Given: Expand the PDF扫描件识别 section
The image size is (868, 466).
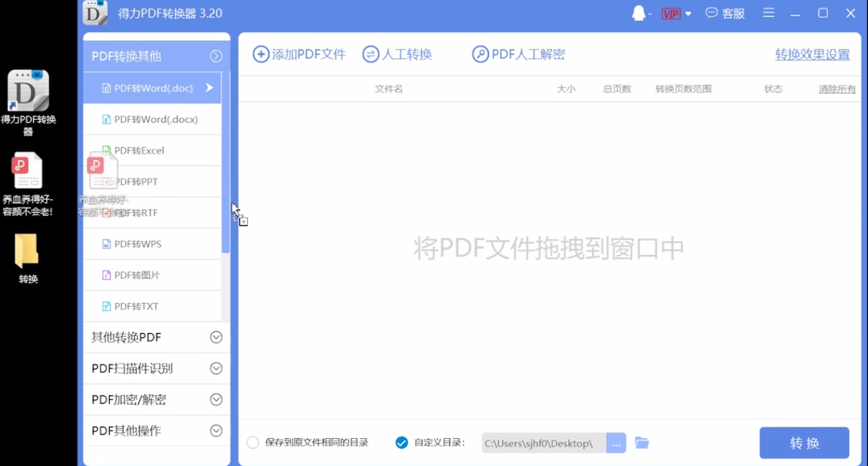Looking at the screenshot, I should (216, 368).
